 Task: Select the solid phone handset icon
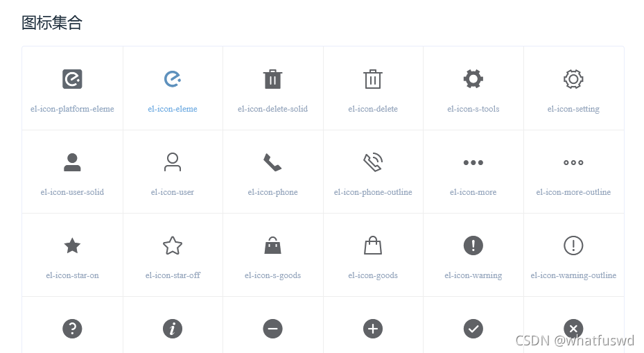(272, 162)
